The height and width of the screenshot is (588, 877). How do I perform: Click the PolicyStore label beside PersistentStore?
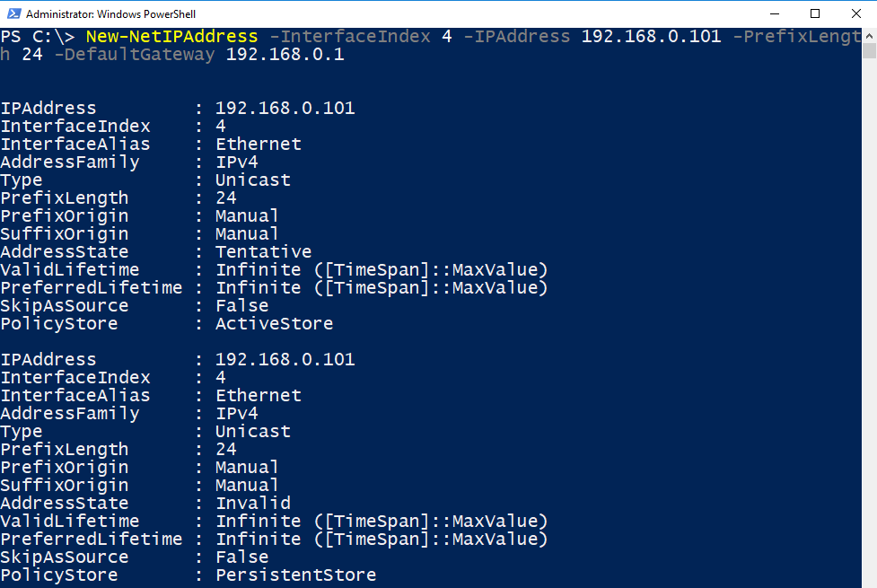click(x=58, y=575)
